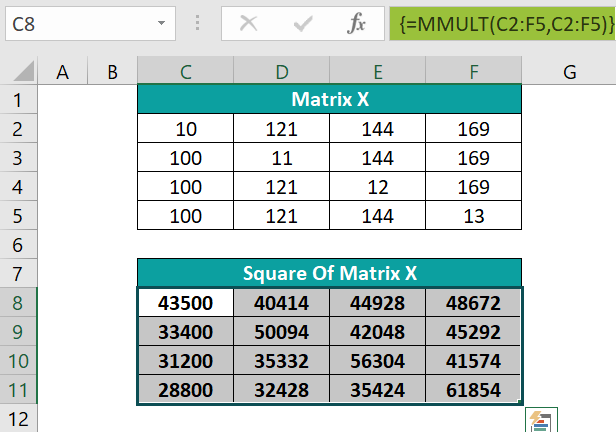Select row 8 header
The width and height of the screenshot is (616, 432).
click(18, 302)
